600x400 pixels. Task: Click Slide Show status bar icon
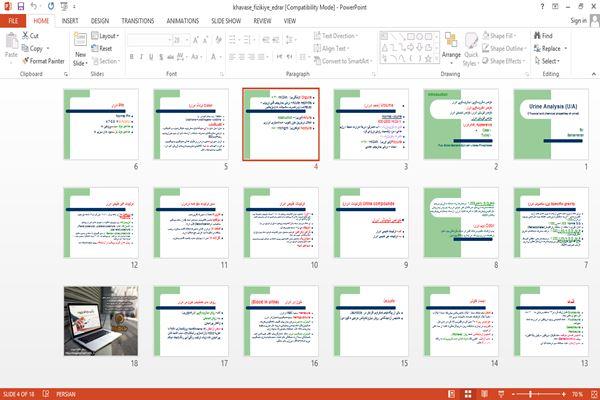tap(501, 394)
